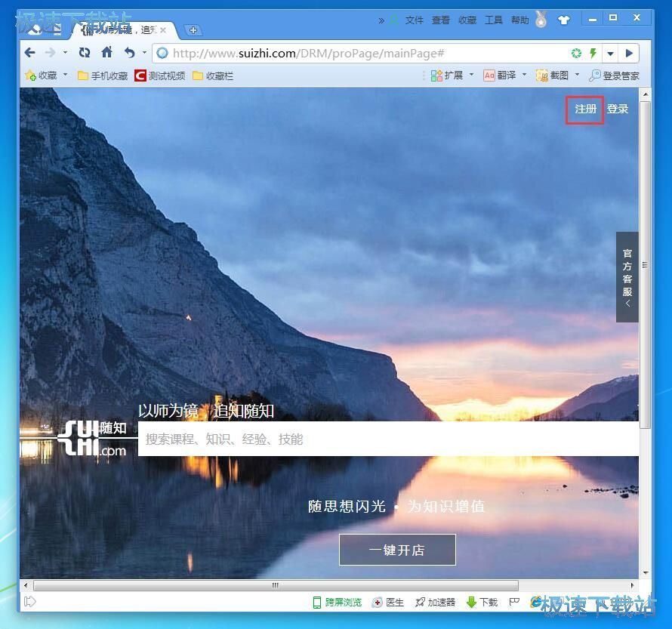Go back with the browser back arrow
The height and width of the screenshot is (629, 672).
point(30,53)
